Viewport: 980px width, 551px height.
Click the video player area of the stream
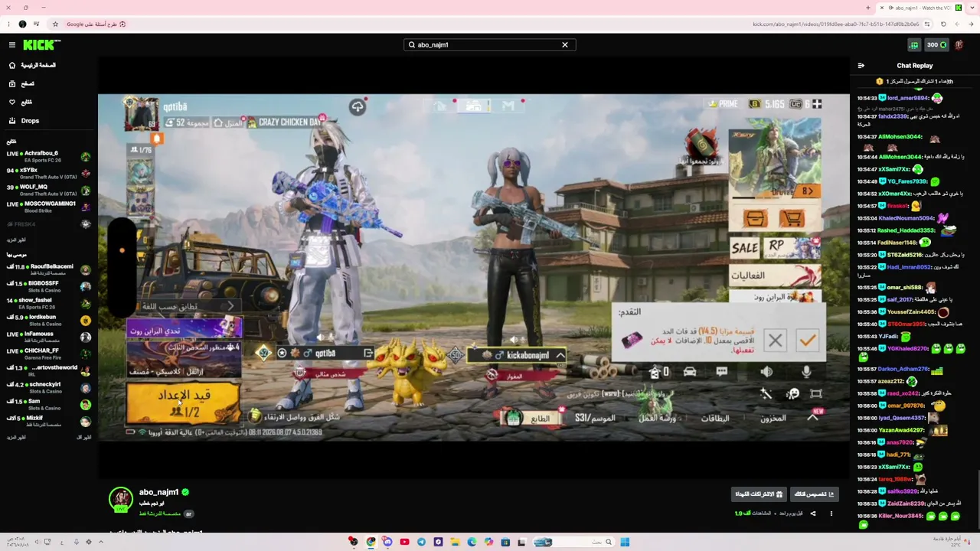473,268
